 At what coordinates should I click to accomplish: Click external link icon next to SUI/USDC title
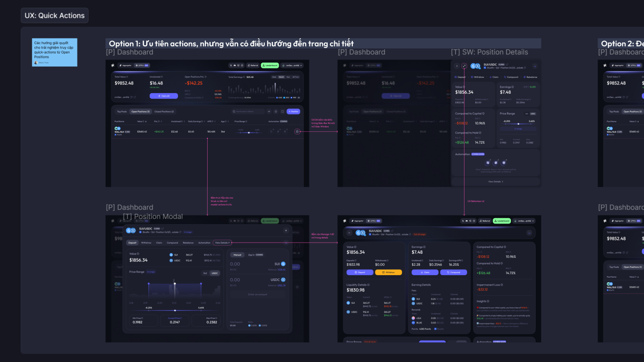pyautogui.click(x=507, y=65)
